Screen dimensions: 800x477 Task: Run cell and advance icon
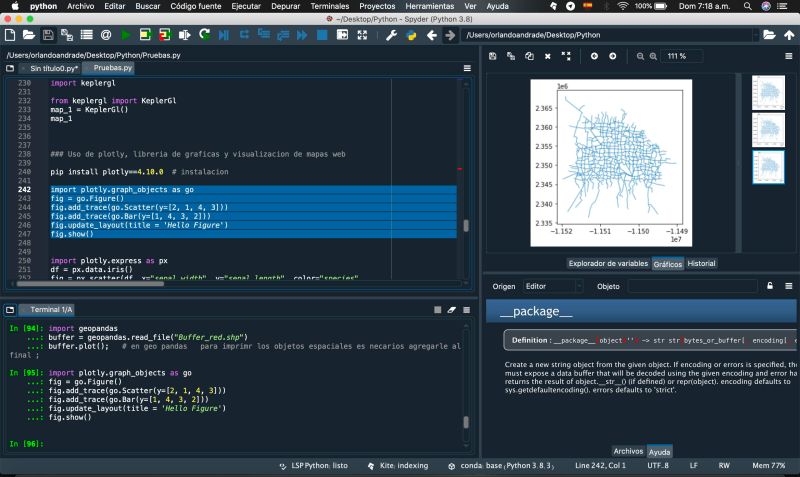point(164,35)
